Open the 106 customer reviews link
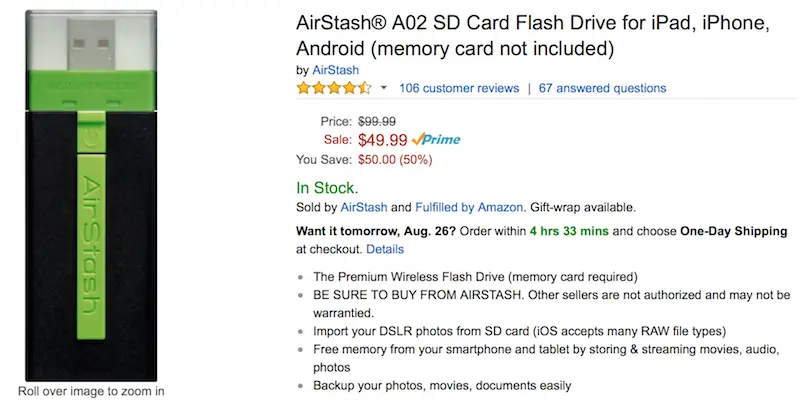This screenshot has width=800, height=404. 459,88
